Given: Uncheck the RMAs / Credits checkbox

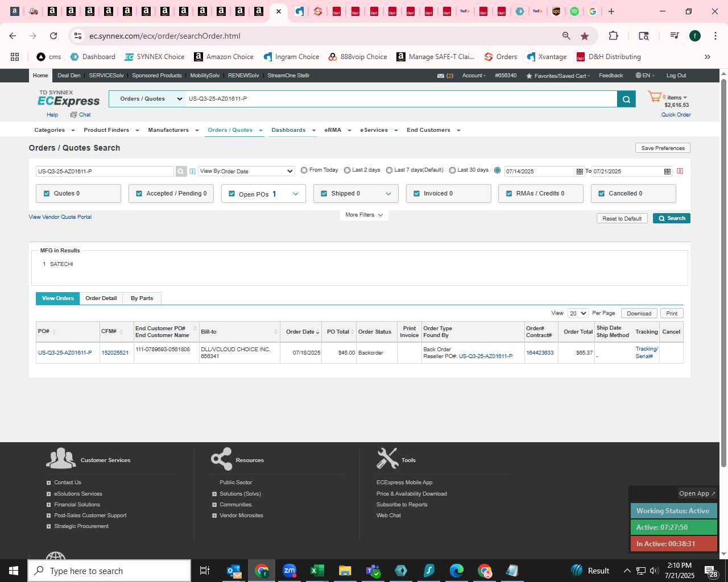Looking at the screenshot, I should 509,193.
